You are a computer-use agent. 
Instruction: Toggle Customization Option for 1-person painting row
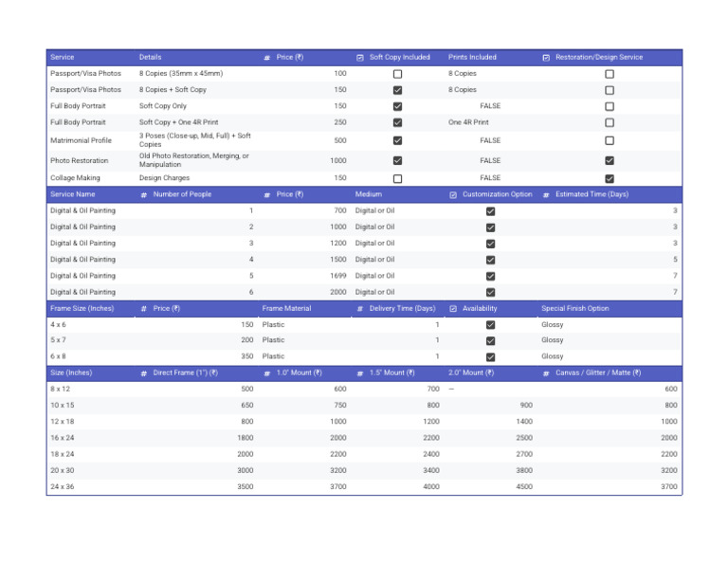[490, 211]
